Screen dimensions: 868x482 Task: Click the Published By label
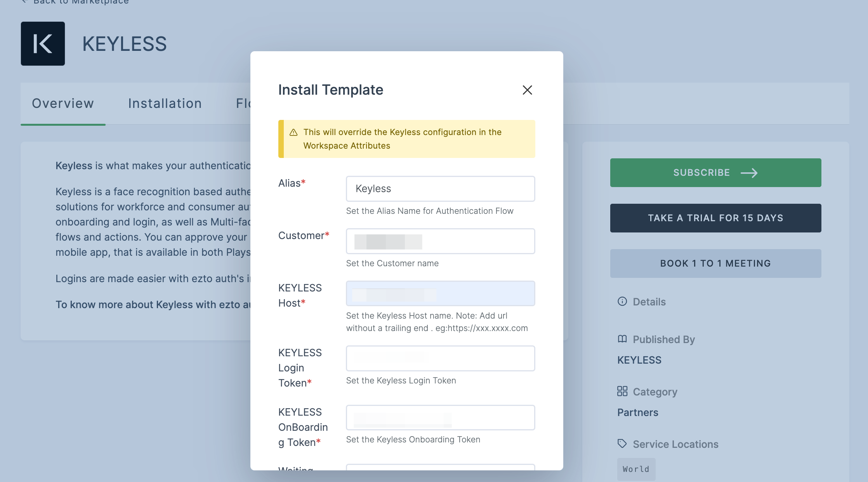(x=664, y=340)
